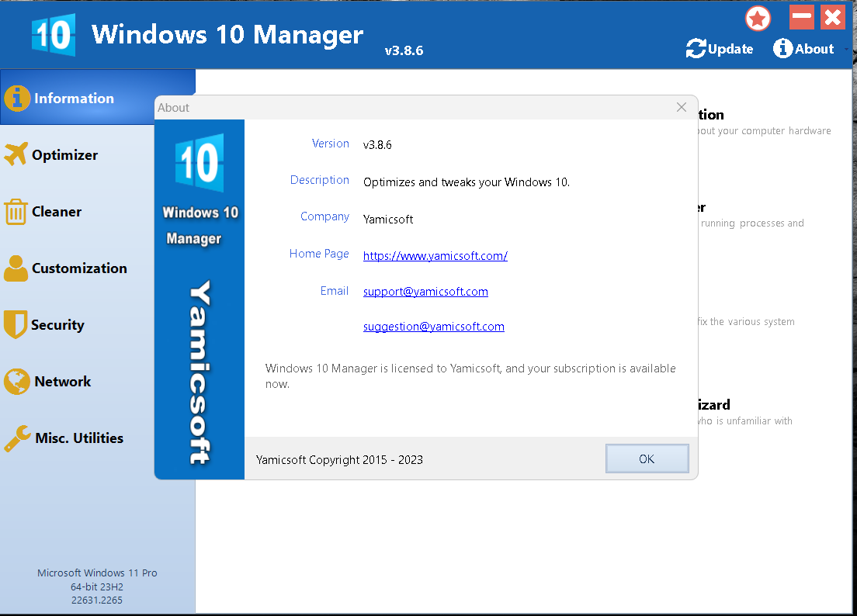Viewport: 857px width, 616px height.
Task: Click the Yamicsoft company value
Action: tap(388, 219)
